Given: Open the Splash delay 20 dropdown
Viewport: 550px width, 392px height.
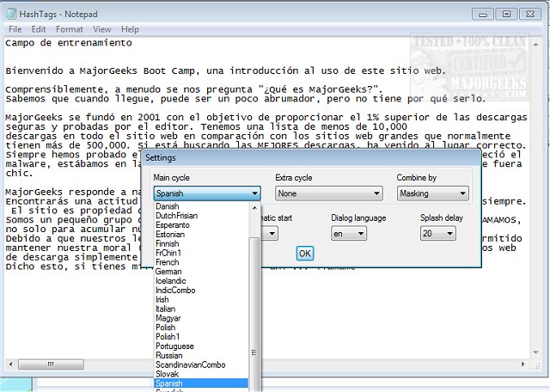Looking at the screenshot, I should [437, 234].
